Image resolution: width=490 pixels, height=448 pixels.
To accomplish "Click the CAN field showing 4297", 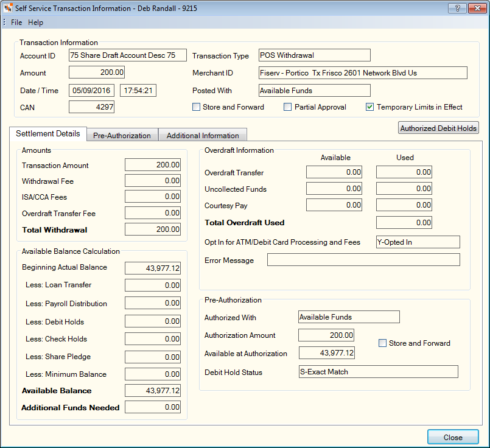I will (x=91, y=107).
